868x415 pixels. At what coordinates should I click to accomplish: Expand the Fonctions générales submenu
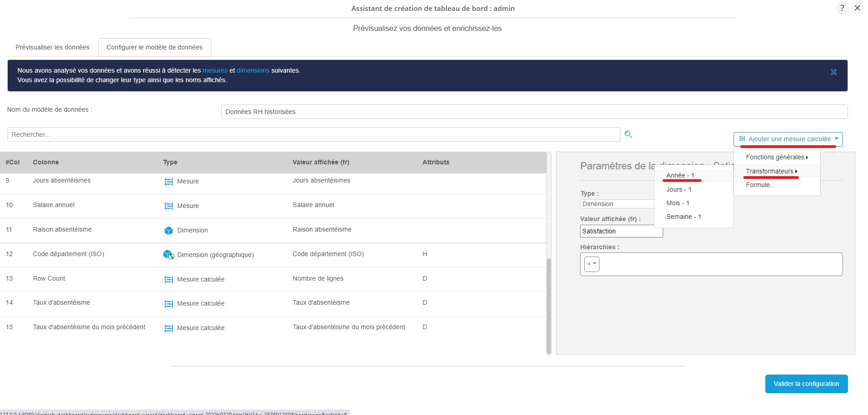coord(776,157)
